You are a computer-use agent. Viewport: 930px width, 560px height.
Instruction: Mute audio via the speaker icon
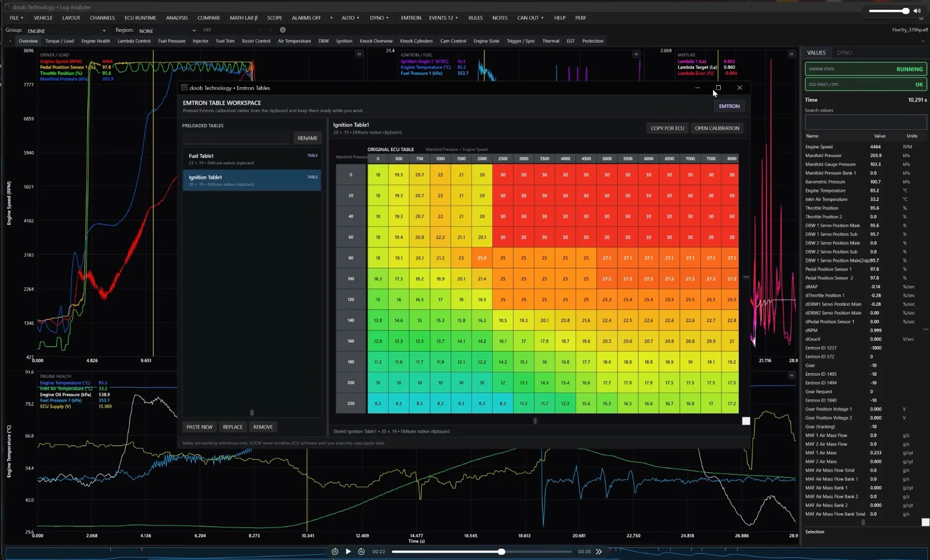click(917, 10)
